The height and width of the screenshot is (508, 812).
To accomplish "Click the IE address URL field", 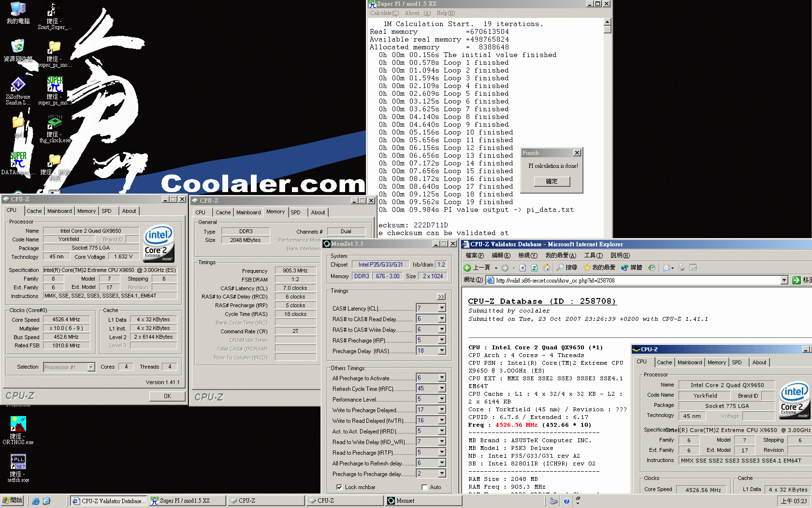I will [x=633, y=280].
